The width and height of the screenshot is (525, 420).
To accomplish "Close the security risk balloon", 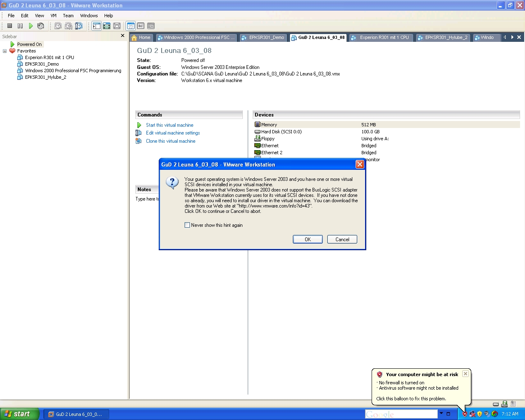I will [466, 374].
